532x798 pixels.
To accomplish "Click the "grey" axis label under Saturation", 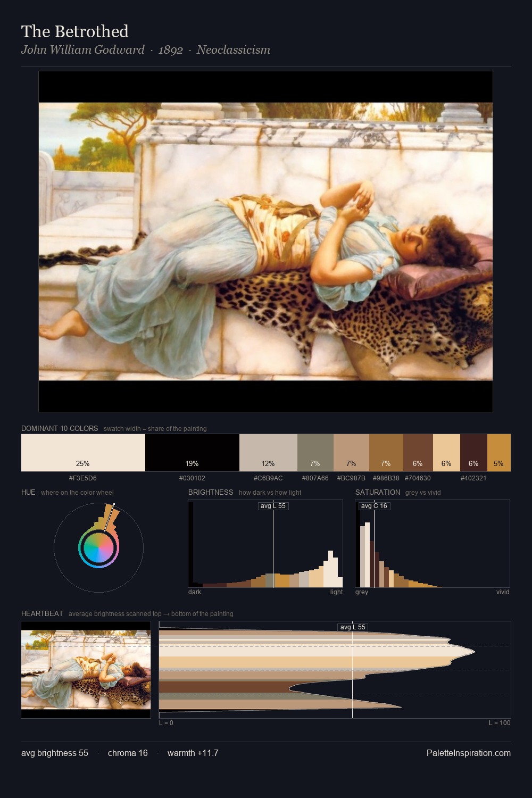I will coord(362,592).
